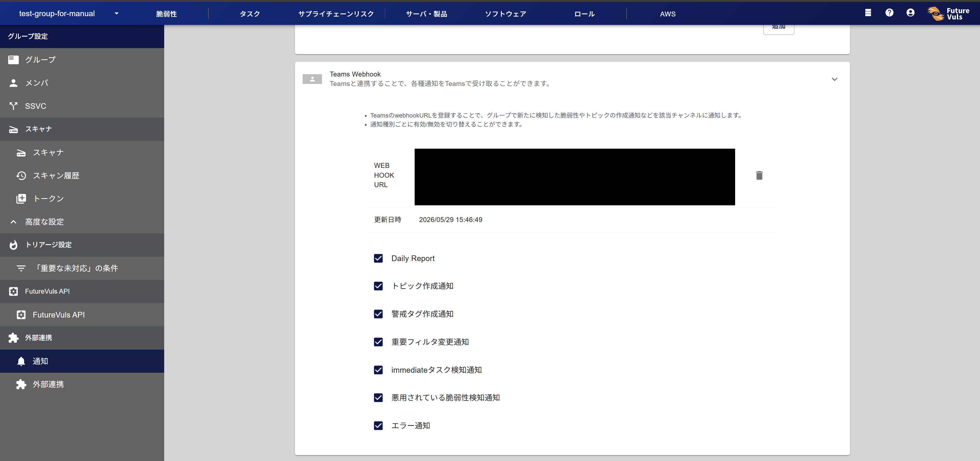Toggle the トピック作成通知 checkbox
The image size is (980, 461).
[378, 286]
